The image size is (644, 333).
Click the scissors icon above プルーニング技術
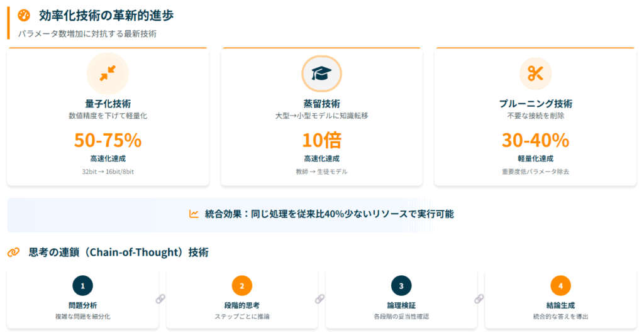[536, 74]
